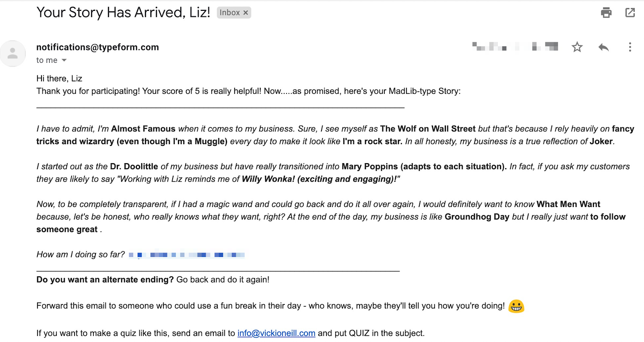Open the email in a new window
This screenshot has width=644, height=342.
coord(630,12)
